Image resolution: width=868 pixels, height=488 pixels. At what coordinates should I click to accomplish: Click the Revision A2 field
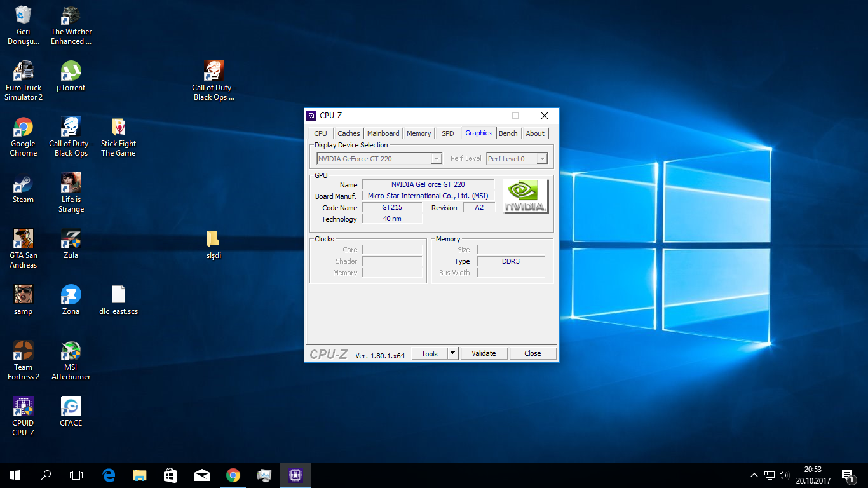(479, 207)
